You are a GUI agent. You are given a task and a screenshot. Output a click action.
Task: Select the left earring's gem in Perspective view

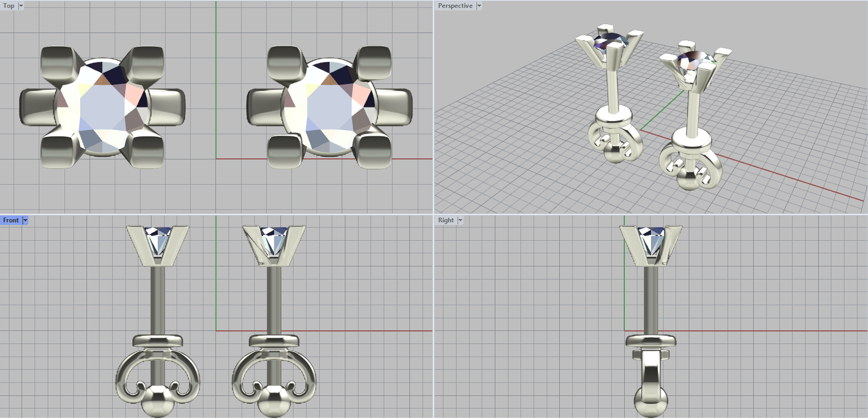coord(609,41)
